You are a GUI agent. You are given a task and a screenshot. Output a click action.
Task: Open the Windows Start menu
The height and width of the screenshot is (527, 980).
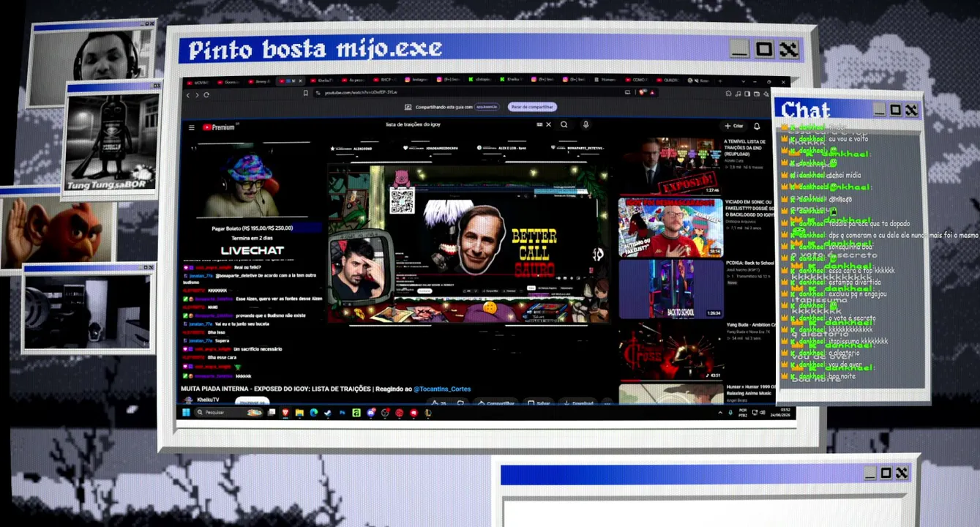click(186, 413)
